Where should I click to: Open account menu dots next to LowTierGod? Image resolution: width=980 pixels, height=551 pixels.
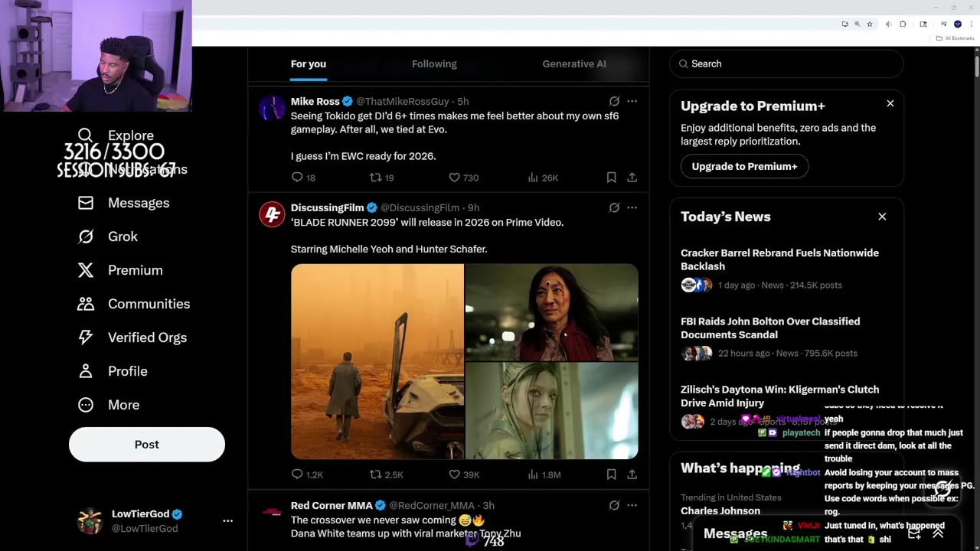tap(227, 520)
